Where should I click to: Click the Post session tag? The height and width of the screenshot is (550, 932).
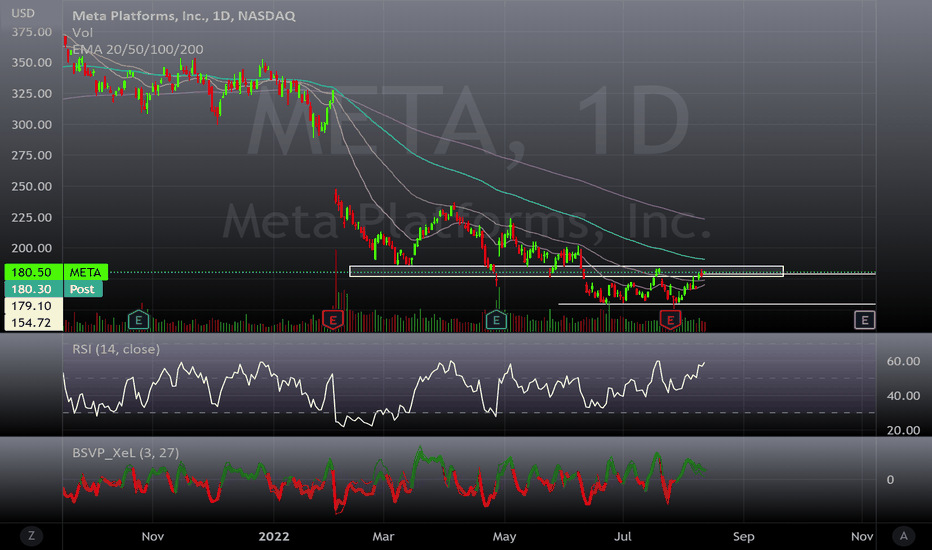[x=83, y=289]
